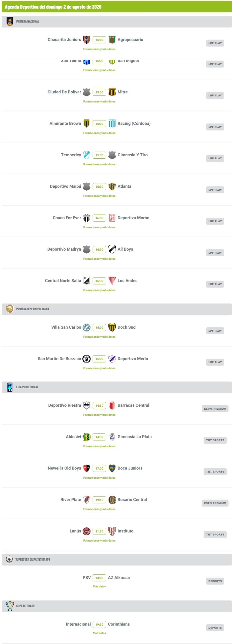Viewport: 232px width, 644px height.
Task: Click the Primera Nacional league logo
Action: click(10, 22)
